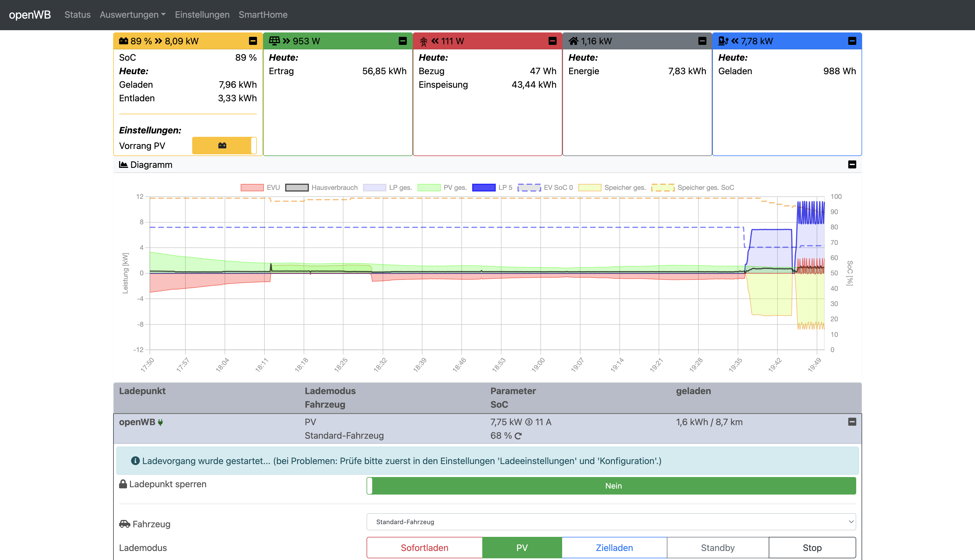The width and height of the screenshot is (975, 560).
Task: Collapse the house consumption card minus icon
Action: click(702, 41)
